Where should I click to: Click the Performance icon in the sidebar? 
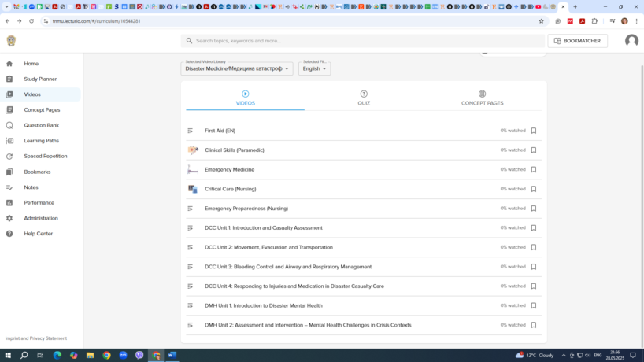(x=9, y=203)
